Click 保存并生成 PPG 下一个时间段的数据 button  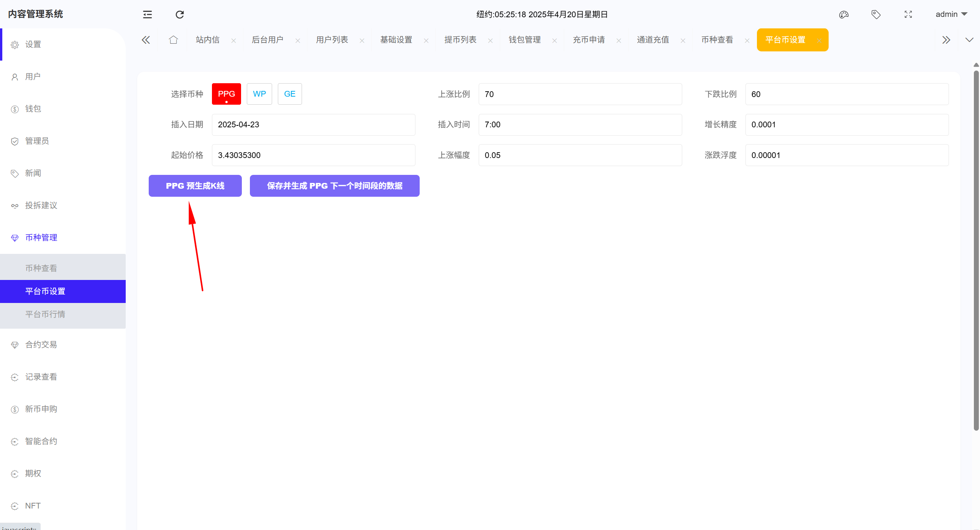pyautogui.click(x=334, y=186)
